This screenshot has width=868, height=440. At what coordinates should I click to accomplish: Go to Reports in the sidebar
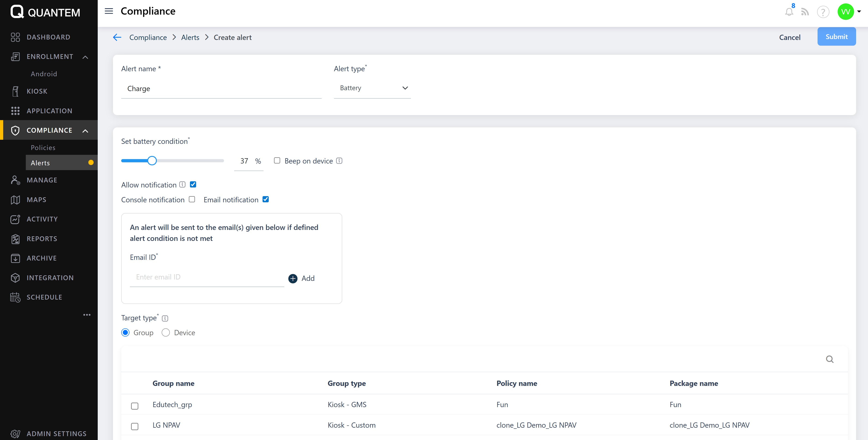tap(42, 239)
